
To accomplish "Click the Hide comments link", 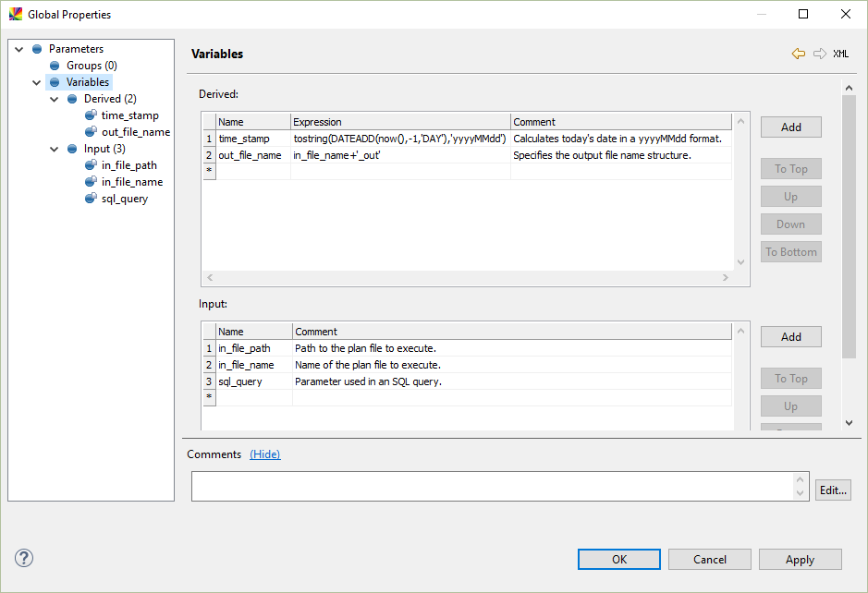I will coord(265,454).
